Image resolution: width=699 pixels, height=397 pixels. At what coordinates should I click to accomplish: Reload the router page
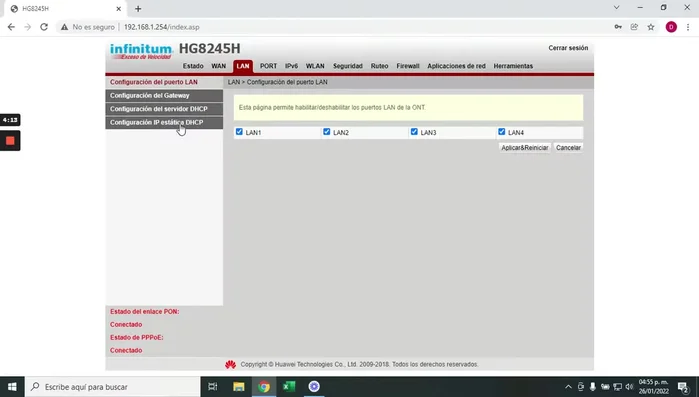click(x=44, y=27)
